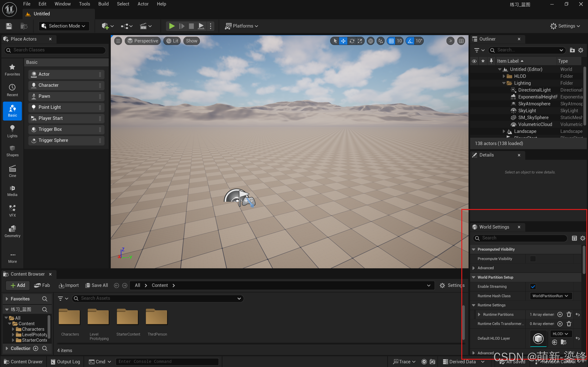Image resolution: width=588 pixels, height=367 pixels.
Task: Open the Build menu
Action: click(x=103, y=4)
